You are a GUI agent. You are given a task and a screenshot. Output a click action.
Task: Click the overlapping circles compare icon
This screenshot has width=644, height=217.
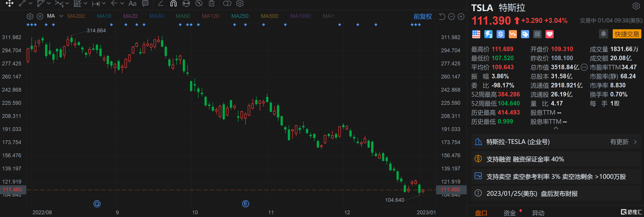(x=227, y=3)
